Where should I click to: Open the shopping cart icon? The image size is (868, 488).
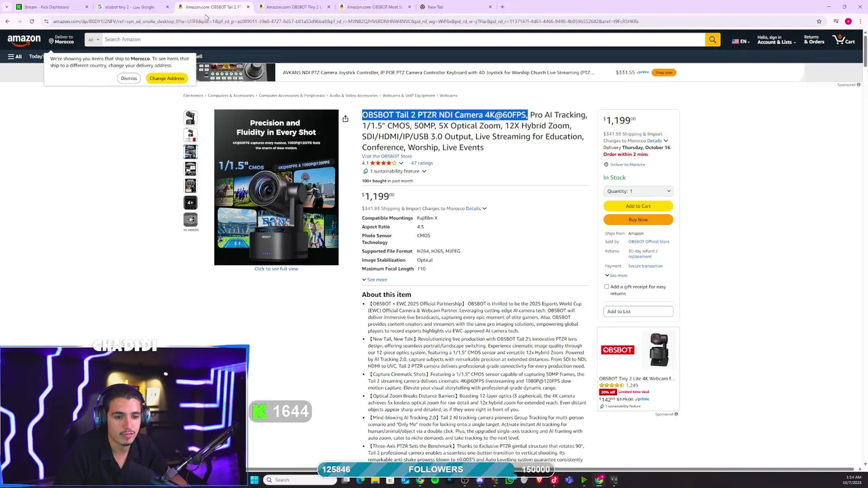point(844,39)
